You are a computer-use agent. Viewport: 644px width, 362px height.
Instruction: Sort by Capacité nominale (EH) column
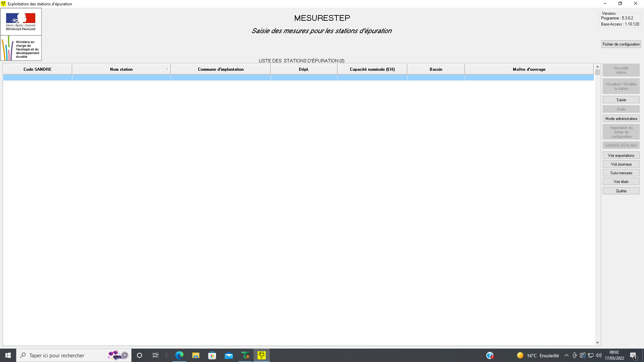[372, 69]
